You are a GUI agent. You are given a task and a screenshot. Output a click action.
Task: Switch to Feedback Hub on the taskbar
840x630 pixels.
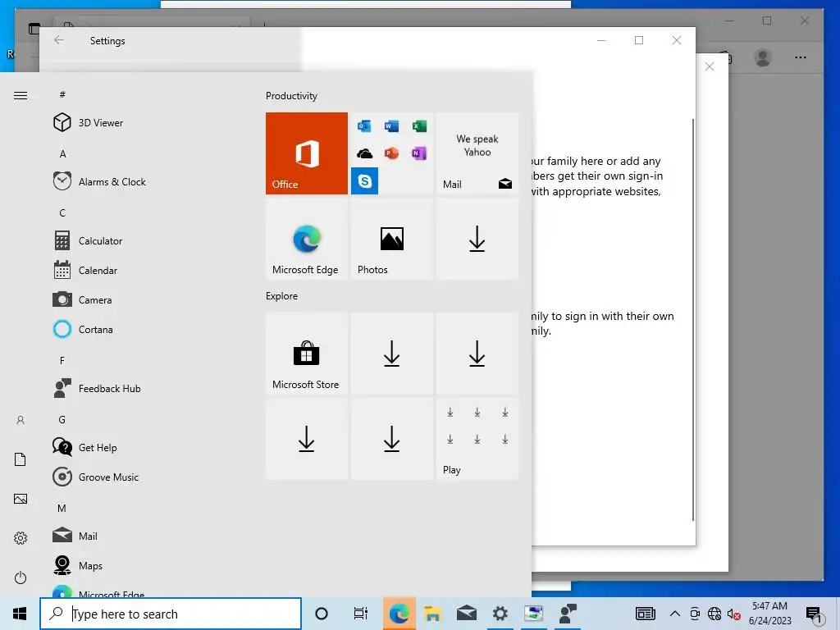(x=568, y=614)
